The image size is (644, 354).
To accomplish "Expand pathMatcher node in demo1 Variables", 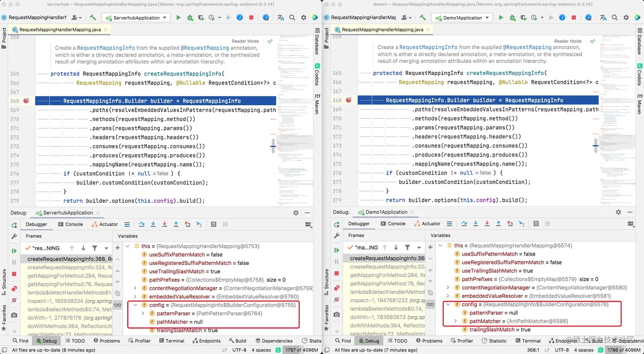I will coord(456,321).
